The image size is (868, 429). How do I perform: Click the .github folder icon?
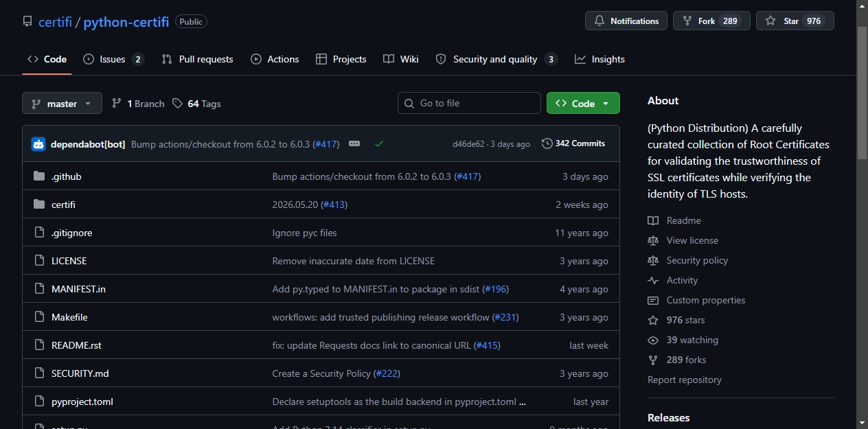point(39,176)
